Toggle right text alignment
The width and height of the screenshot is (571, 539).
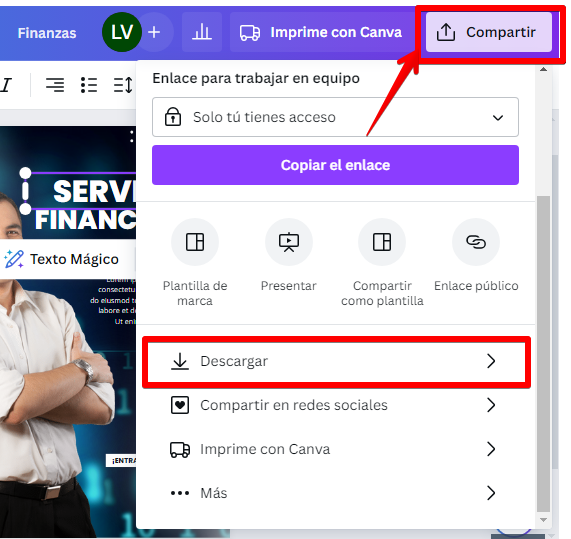pos(55,85)
